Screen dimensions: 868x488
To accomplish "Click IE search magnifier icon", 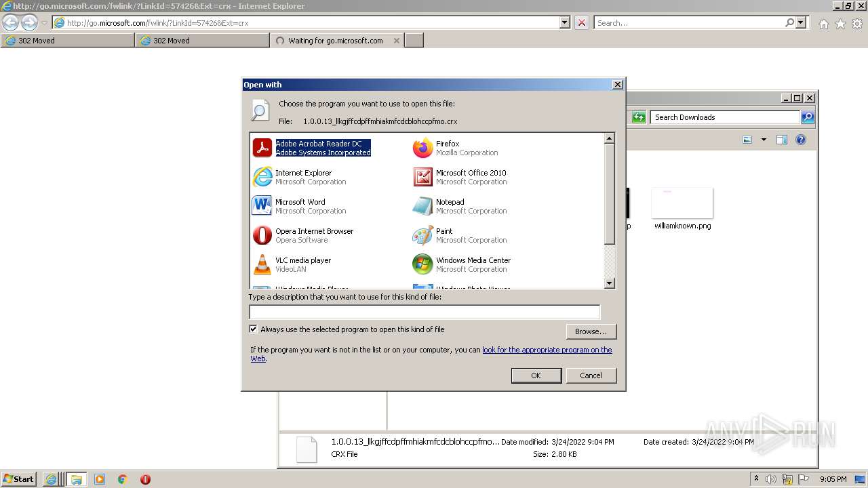I will 789,22.
